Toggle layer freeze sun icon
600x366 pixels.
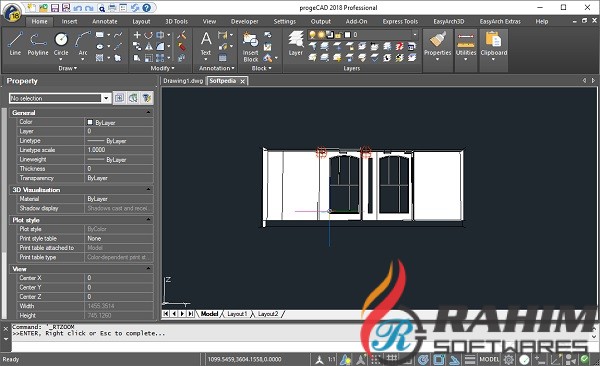pos(321,35)
